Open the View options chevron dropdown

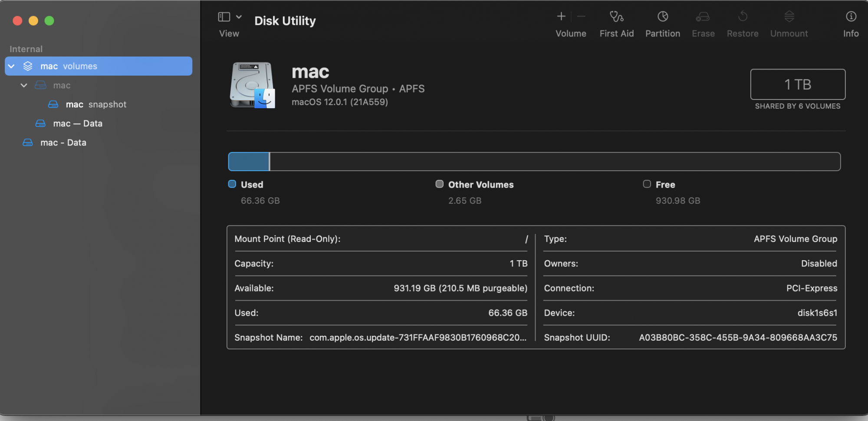tap(239, 17)
